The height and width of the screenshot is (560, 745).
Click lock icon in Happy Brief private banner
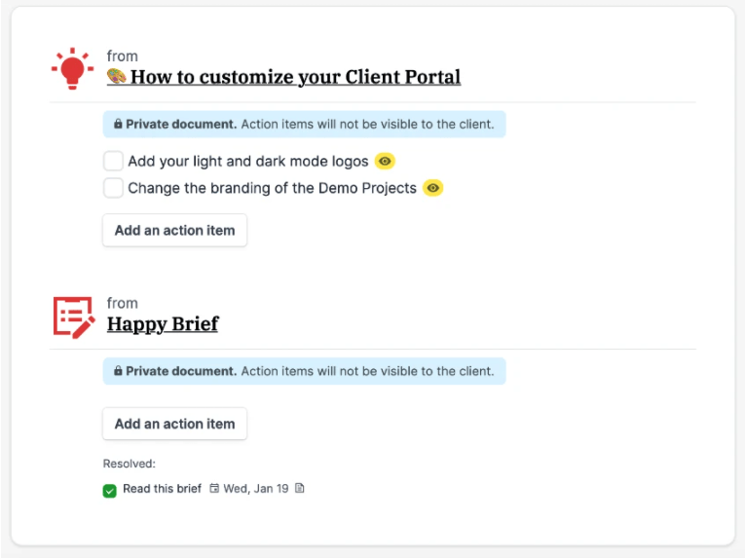pos(118,371)
